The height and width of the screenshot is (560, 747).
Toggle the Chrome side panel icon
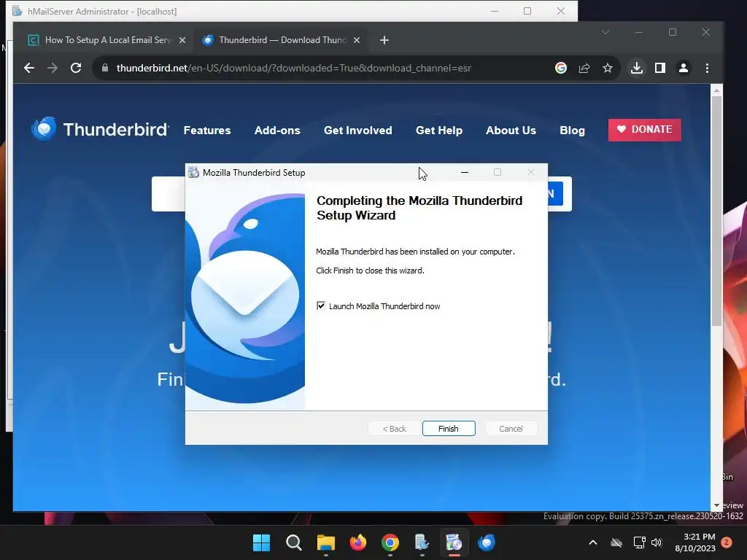point(659,68)
